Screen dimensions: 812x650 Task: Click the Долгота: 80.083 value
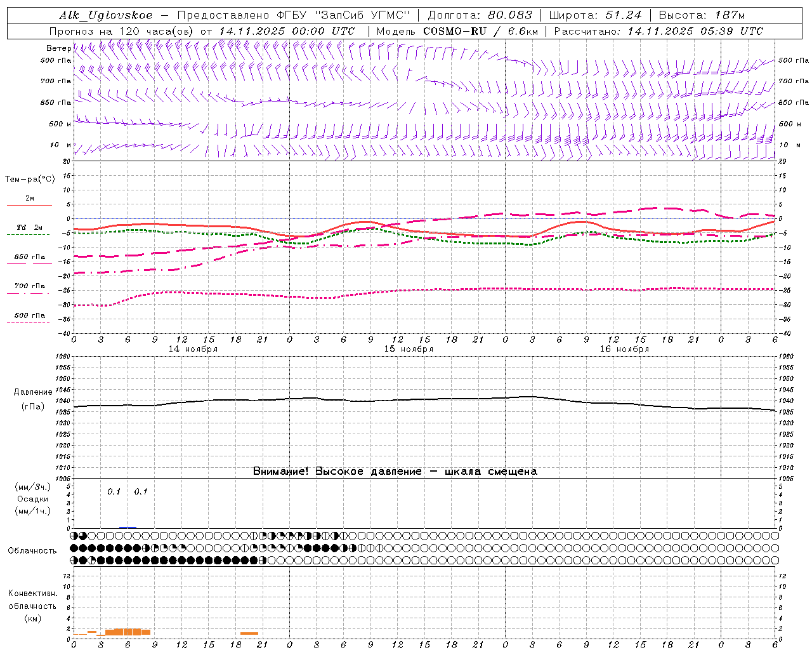(481, 15)
